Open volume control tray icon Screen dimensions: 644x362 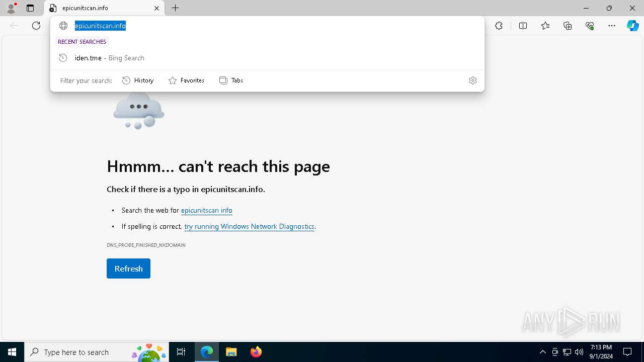579,352
